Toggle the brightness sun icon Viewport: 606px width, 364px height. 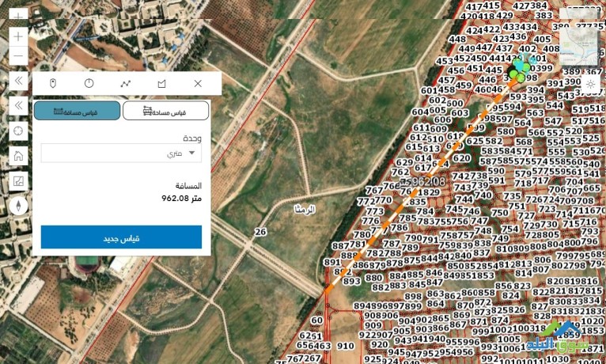tap(590, 84)
